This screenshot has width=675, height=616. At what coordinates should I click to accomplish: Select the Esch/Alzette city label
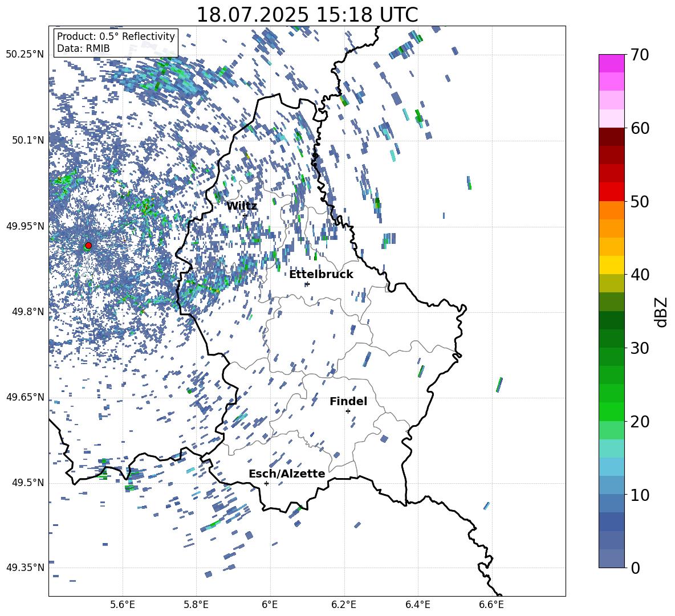pos(287,474)
